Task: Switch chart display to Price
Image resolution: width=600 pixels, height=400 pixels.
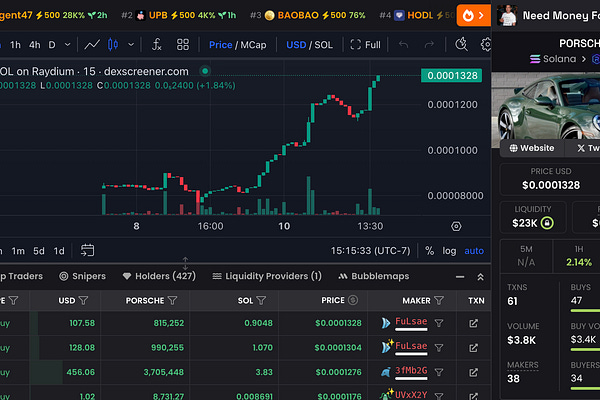Action: click(x=220, y=45)
